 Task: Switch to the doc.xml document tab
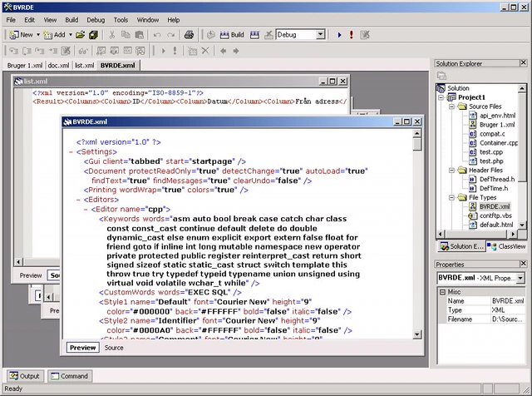tap(58, 65)
